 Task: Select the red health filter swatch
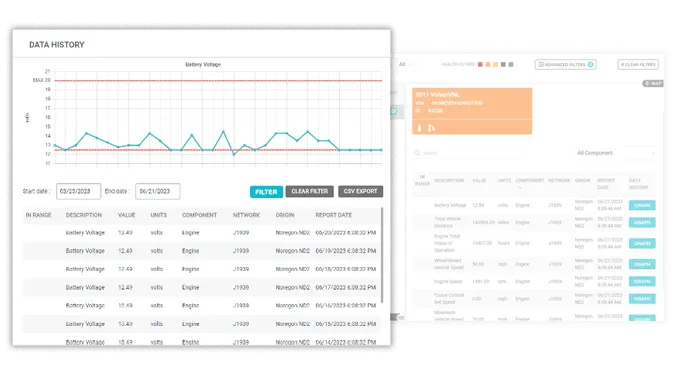(x=480, y=64)
